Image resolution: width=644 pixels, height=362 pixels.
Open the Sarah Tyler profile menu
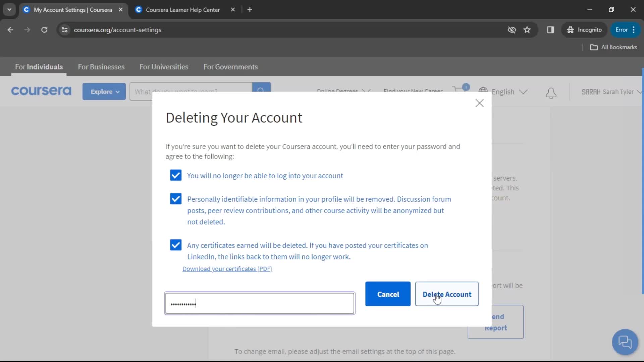point(612,92)
